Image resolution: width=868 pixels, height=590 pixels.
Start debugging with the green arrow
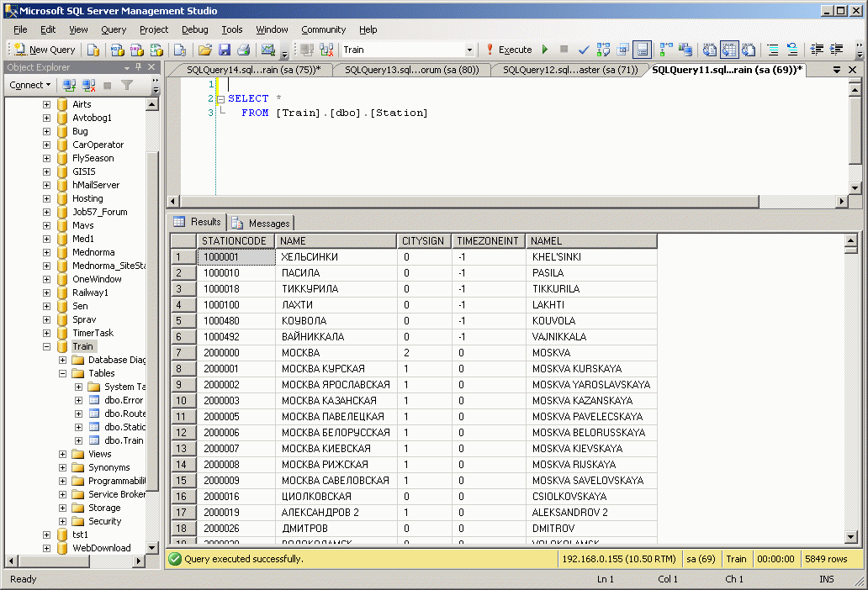[x=545, y=50]
